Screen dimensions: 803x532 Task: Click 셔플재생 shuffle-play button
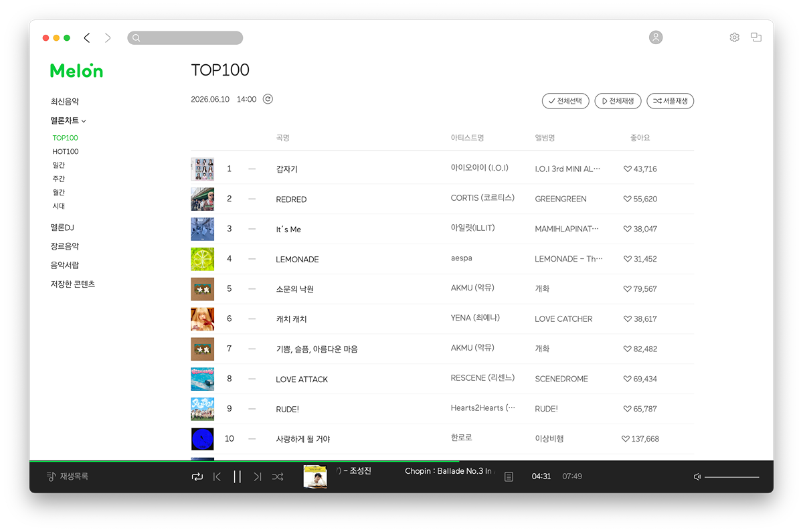pyautogui.click(x=670, y=101)
